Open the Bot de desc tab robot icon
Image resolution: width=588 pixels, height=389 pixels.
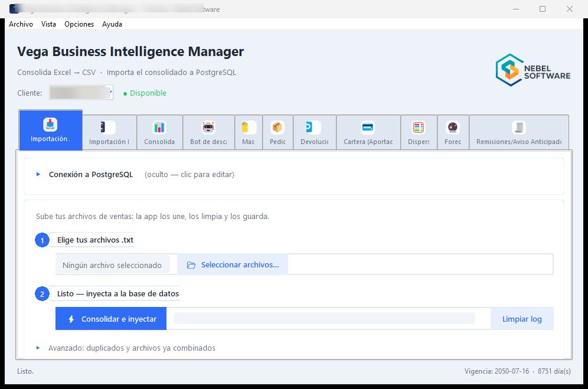coord(208,132)
